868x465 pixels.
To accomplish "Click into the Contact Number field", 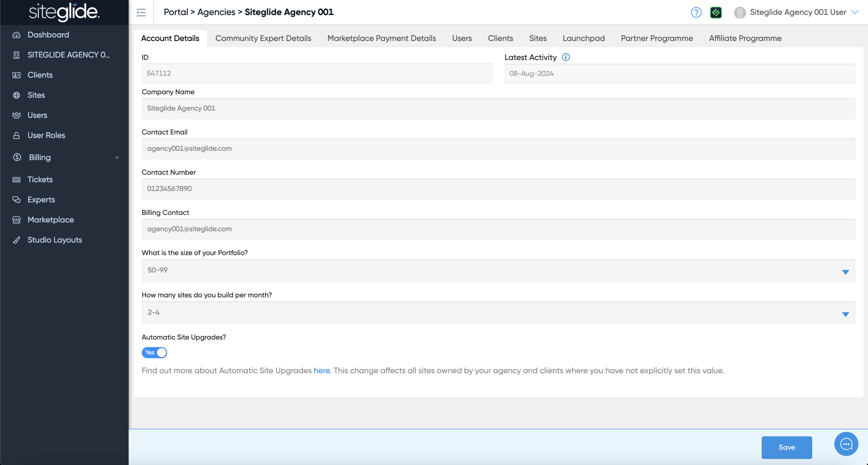I will pyautogui.click(x=498, y=189).
